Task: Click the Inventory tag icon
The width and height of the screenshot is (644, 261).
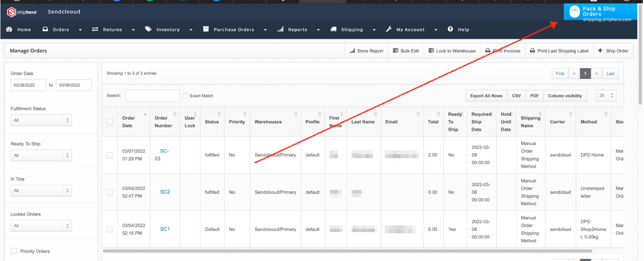Action: click(148, 29)
